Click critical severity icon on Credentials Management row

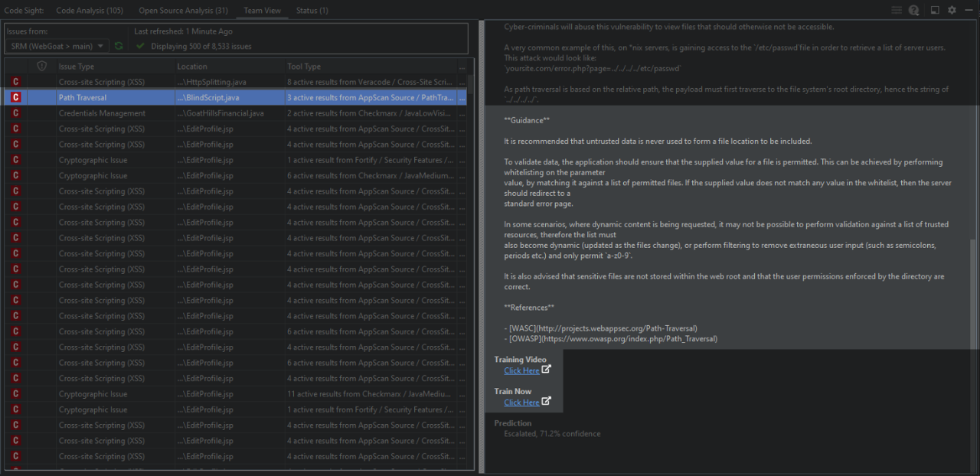point(15,113)
